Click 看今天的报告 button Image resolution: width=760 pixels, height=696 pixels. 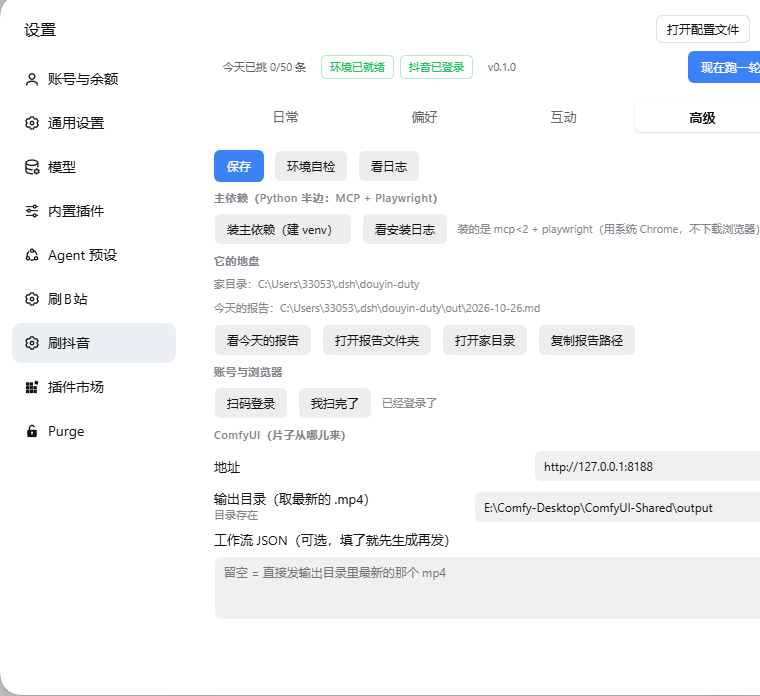click(263, 340)
